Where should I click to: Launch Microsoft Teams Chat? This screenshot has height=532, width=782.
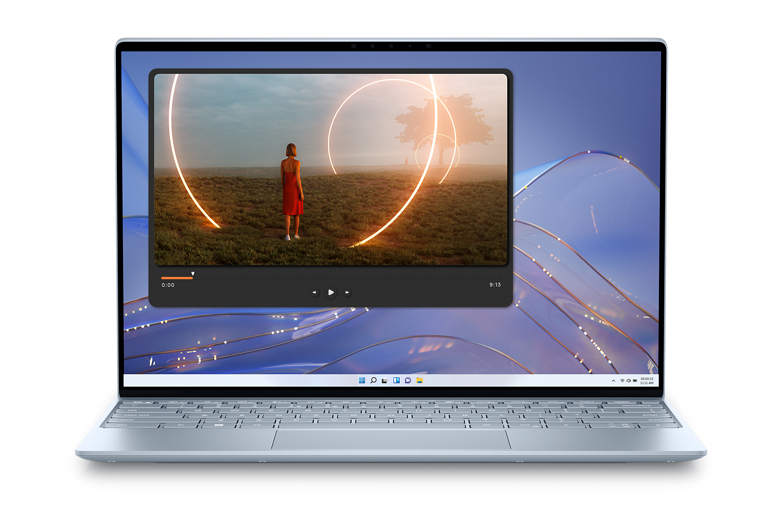click(407, 380)
